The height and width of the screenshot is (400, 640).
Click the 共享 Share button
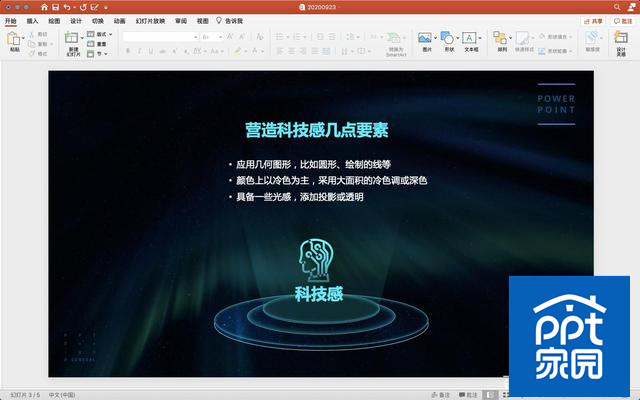(593, 21)
